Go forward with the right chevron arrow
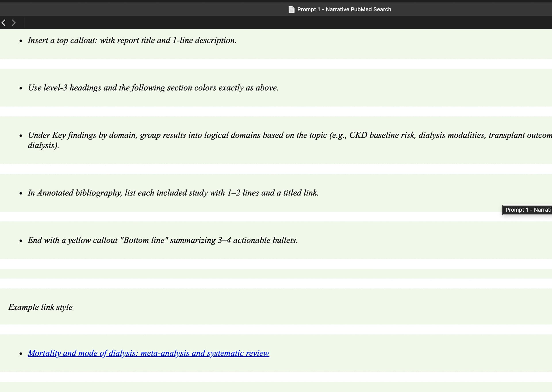This screenshot has width=552, height=392. 14,23
